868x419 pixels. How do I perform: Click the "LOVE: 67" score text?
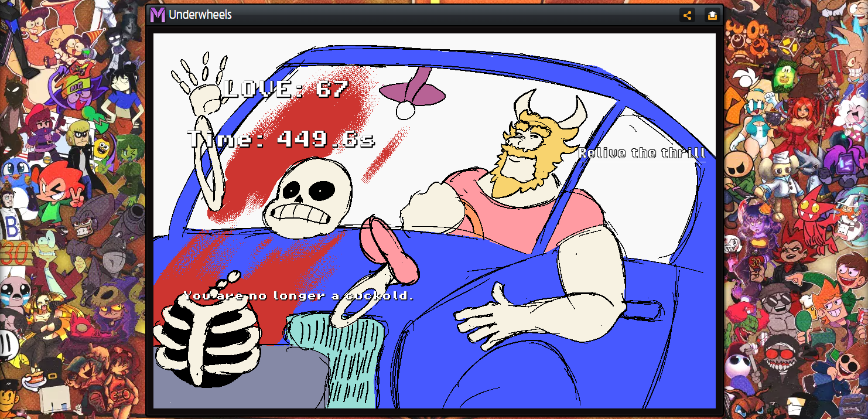click(x=285, y=89)
